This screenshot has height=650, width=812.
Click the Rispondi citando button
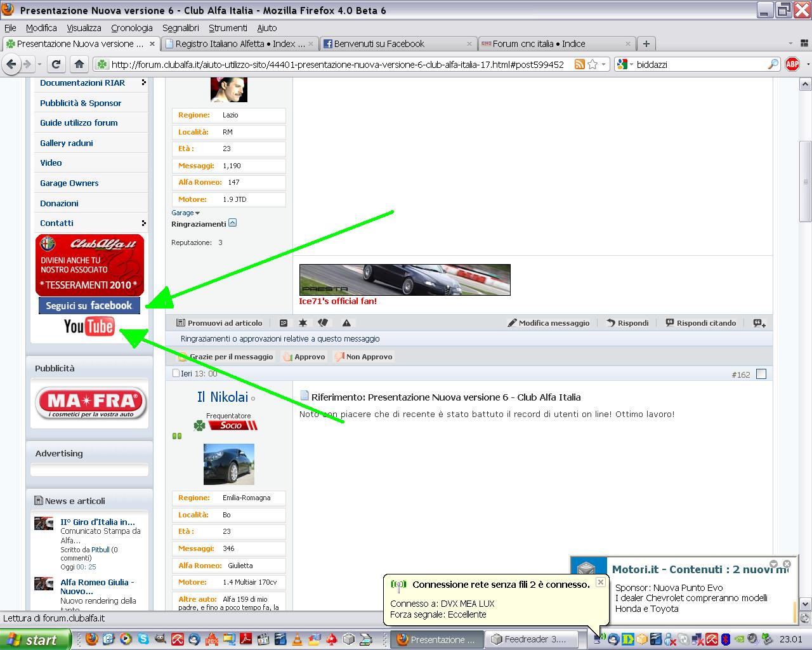pos(700,323)
